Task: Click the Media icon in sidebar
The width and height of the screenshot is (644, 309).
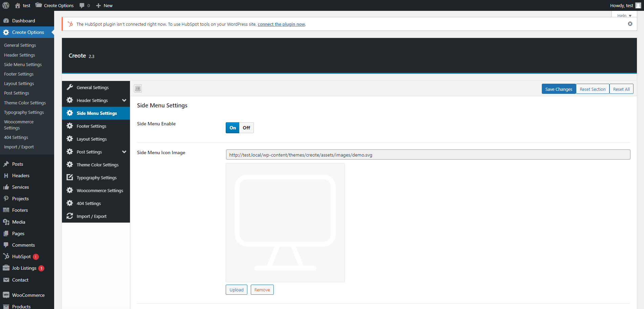Action: [x=6, y=222]
